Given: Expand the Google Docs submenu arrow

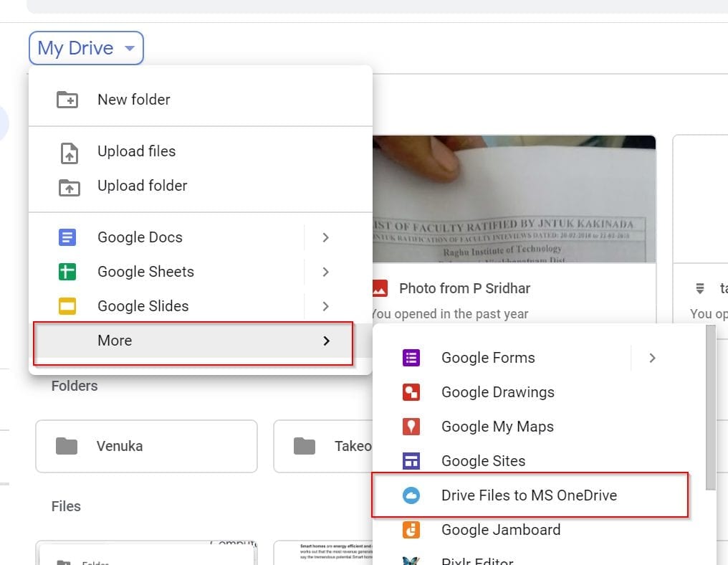Looking at the screenshot, I should 325,237.
